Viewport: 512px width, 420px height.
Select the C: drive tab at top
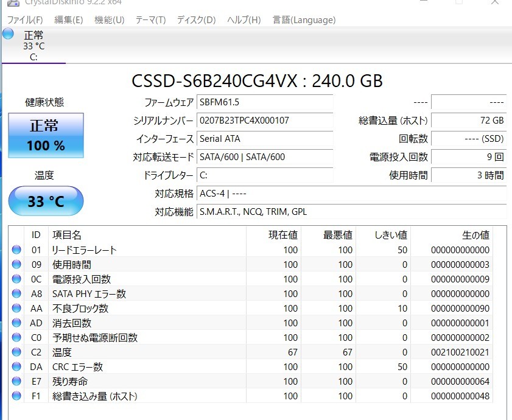coord(33,46)
